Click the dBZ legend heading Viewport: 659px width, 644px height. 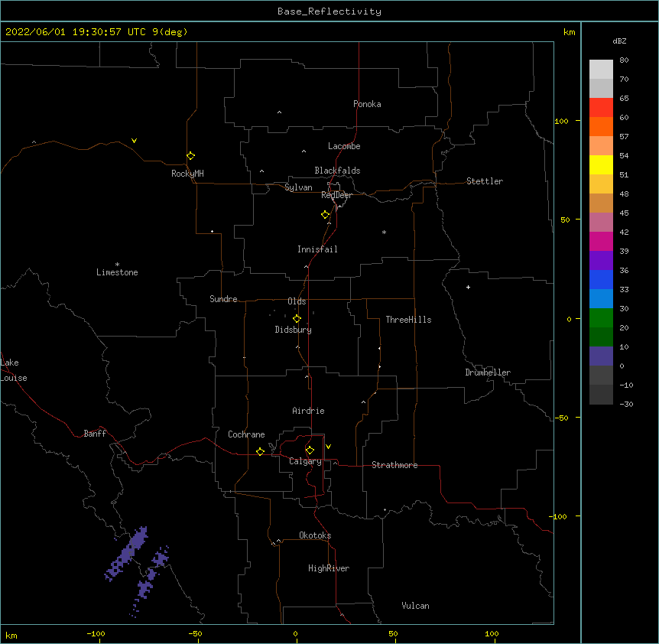click(x=619, y=41)
